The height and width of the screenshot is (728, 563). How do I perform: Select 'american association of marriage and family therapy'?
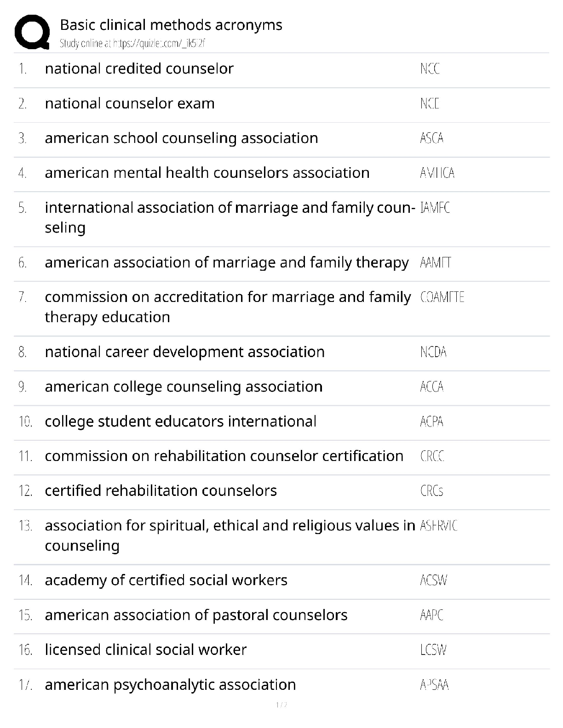(x=226, y=262)
